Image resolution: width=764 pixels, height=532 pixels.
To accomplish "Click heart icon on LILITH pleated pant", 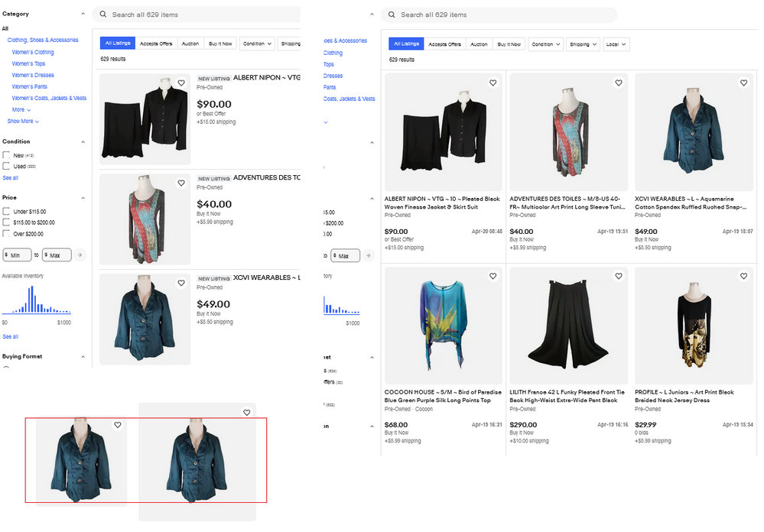I will tap(618, 276).
